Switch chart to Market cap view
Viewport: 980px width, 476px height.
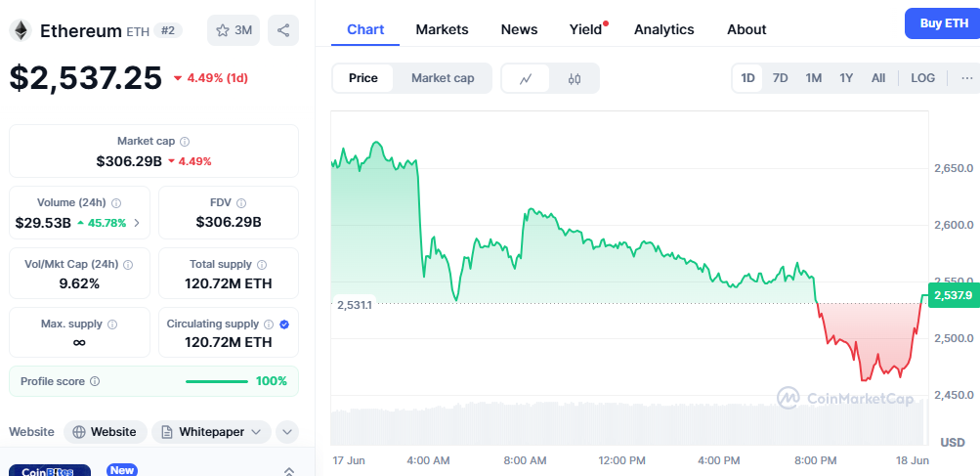[x=443, y=78]
